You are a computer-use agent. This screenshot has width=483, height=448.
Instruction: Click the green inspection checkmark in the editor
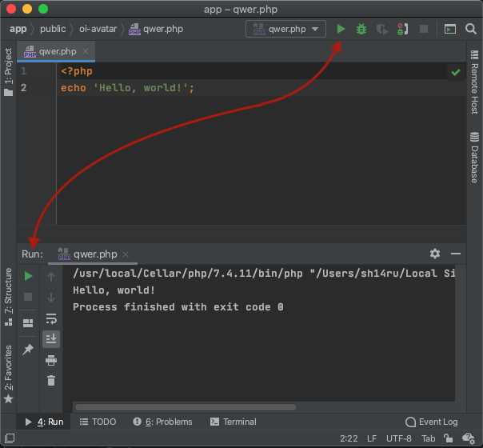coord(456,73)
